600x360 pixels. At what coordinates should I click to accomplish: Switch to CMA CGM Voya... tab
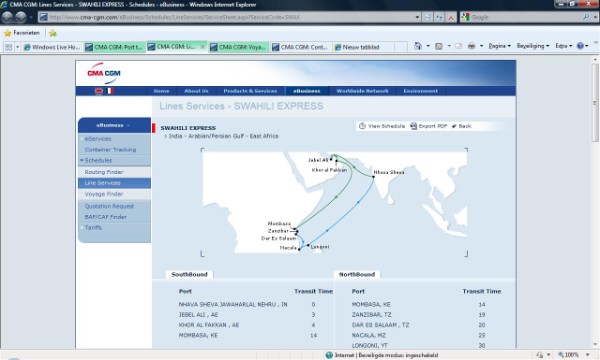[239, 47]
